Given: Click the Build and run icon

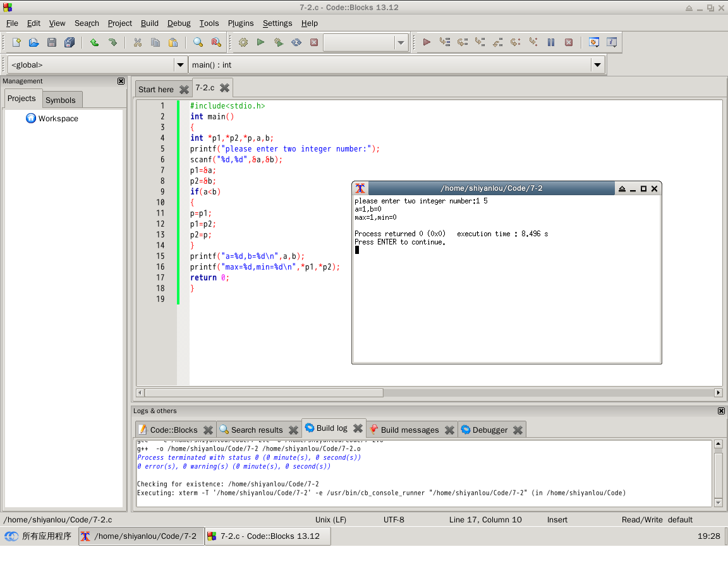Looking at the screenshot, I should pyautogui.click(x=279, y=43).
